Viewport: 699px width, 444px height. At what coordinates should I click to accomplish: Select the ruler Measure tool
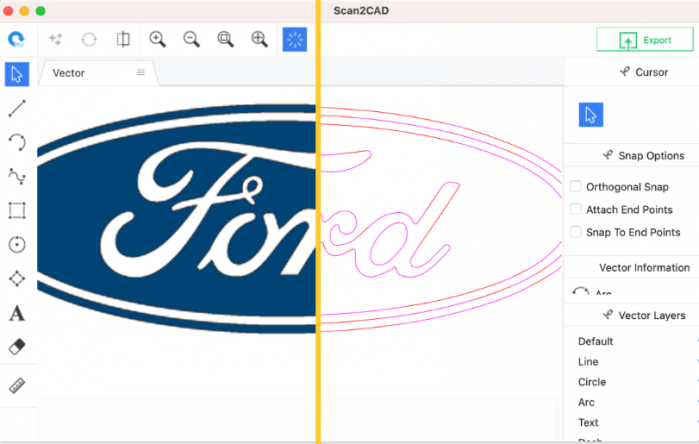tap(17, 386)
